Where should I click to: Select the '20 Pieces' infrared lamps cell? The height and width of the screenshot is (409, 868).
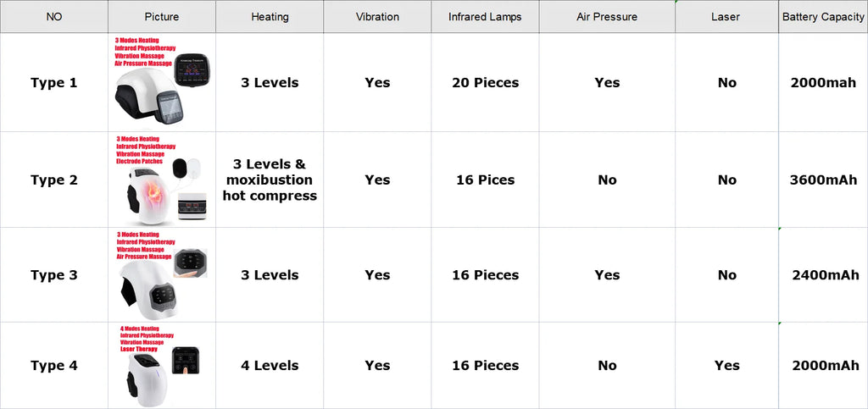(x=485, y=83)
